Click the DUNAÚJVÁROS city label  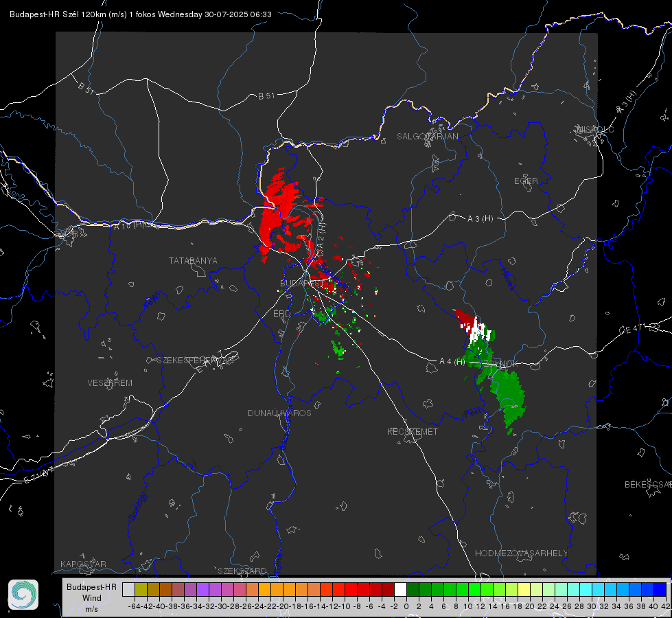click(x=279, y=413)
